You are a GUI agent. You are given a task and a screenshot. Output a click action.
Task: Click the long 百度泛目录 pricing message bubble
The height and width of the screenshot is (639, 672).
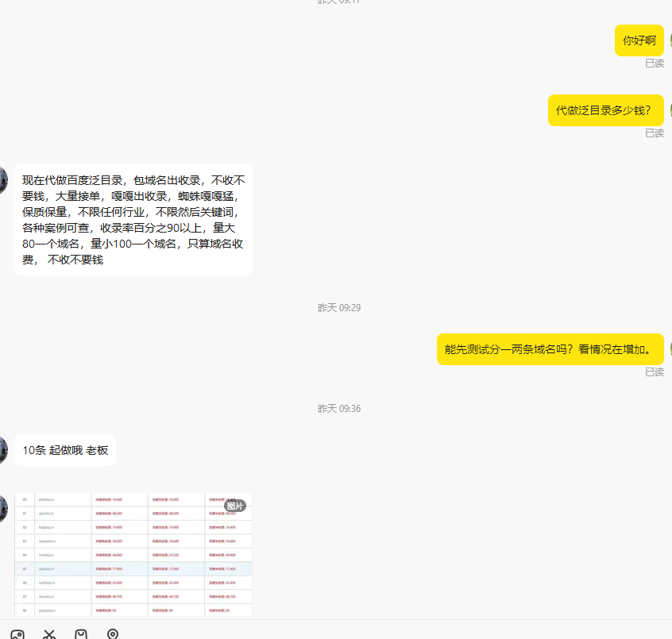tap(133, 220)
